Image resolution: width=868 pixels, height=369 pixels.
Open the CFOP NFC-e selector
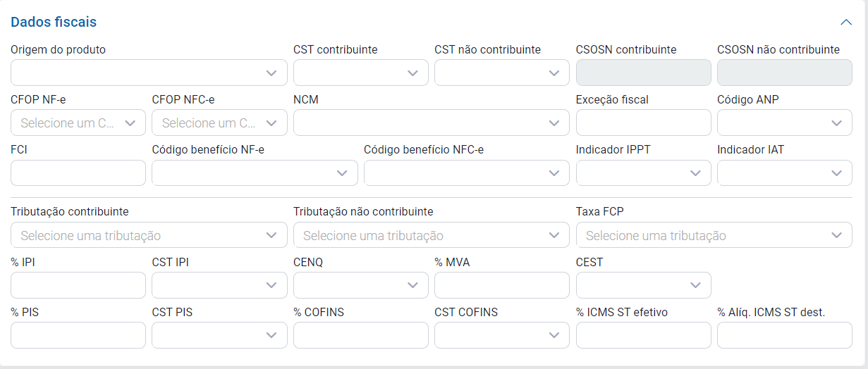(219, 123)
